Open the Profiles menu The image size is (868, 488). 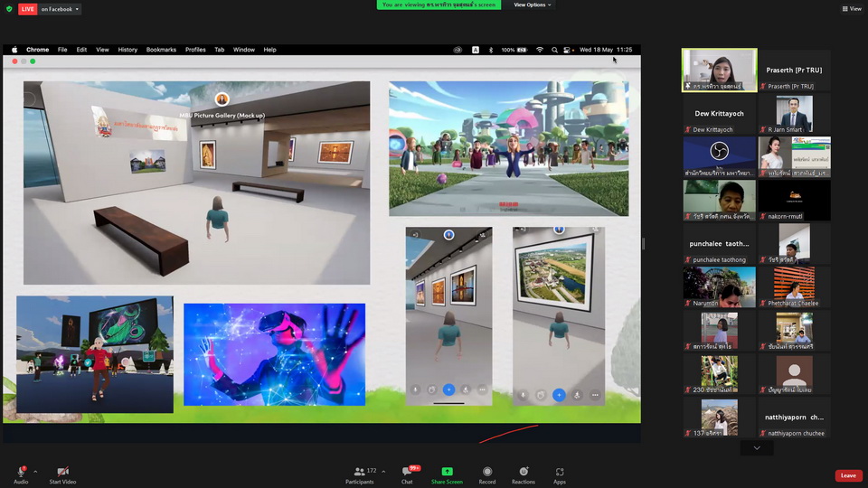[x=195, y=50]
